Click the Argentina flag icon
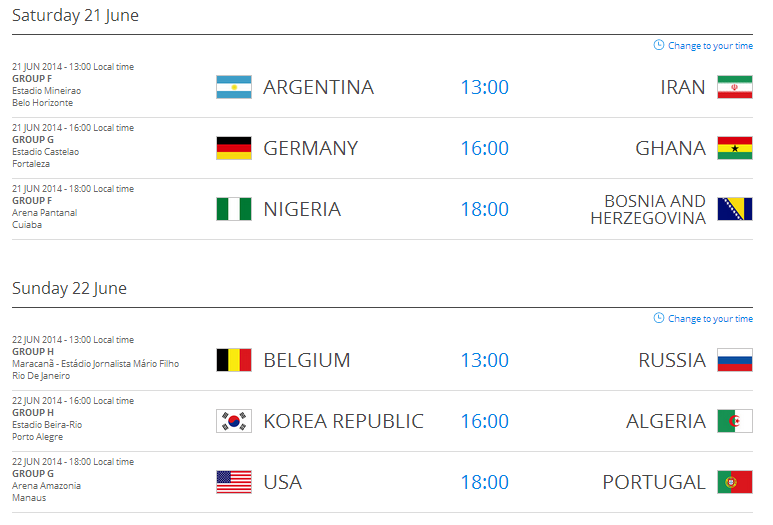Viewport: 773px width, 525px height. [x=234, y=87]
